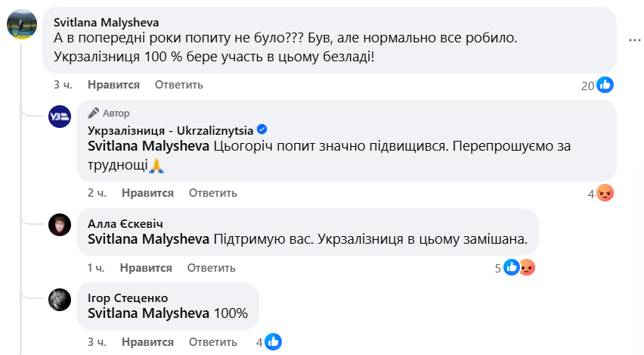Open Svitlana Malysheva's profile avatar
The width and height of the screenshot is (644, 355).
(x=22, y=25)
